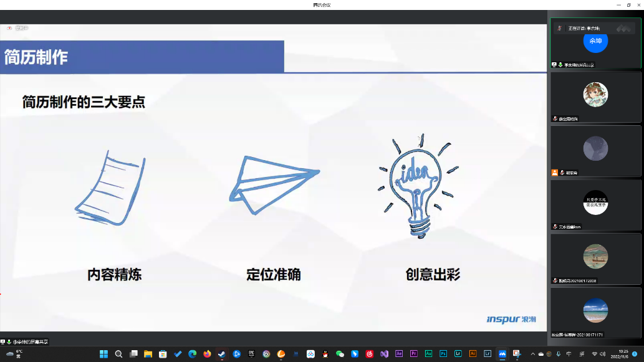Open WeChat from taskbar

click(340, 354)
